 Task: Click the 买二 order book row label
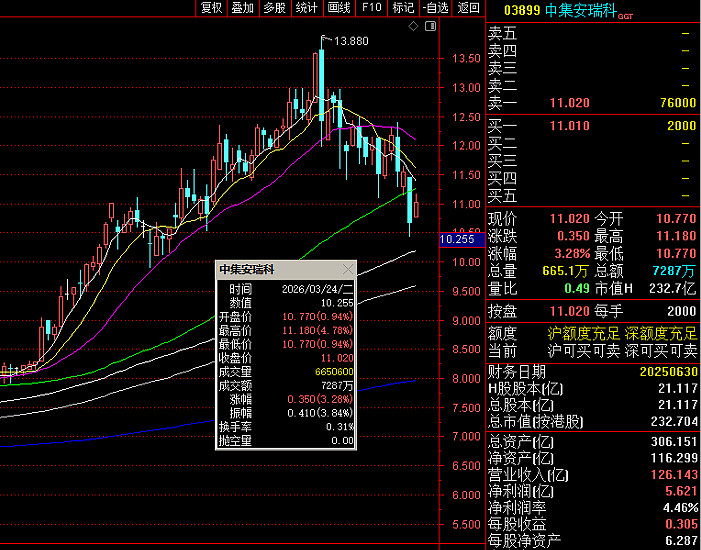point(502,144)
